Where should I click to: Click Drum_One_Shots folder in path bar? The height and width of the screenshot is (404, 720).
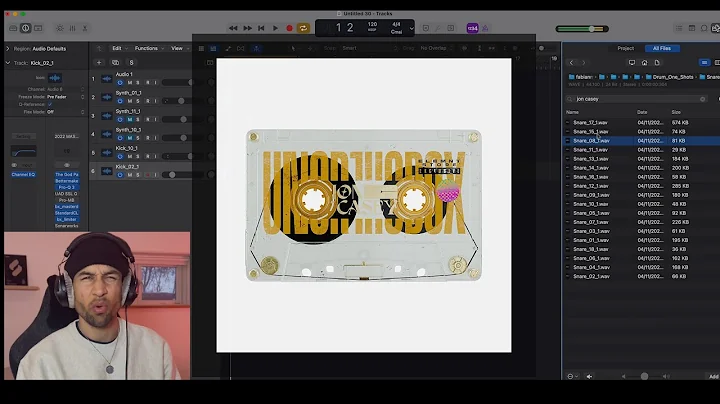[669, 77]
